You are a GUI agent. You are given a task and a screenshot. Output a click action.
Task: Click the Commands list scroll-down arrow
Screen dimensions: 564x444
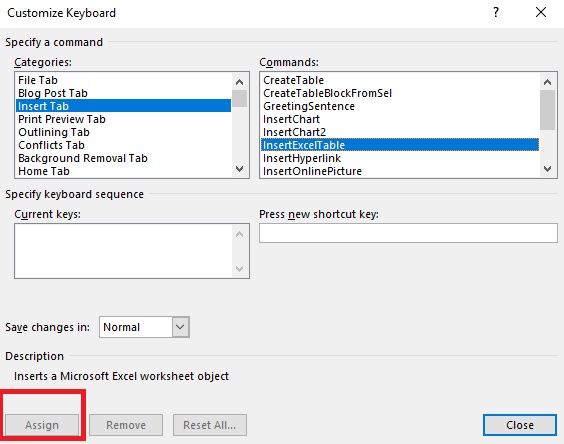click(547, 169)
